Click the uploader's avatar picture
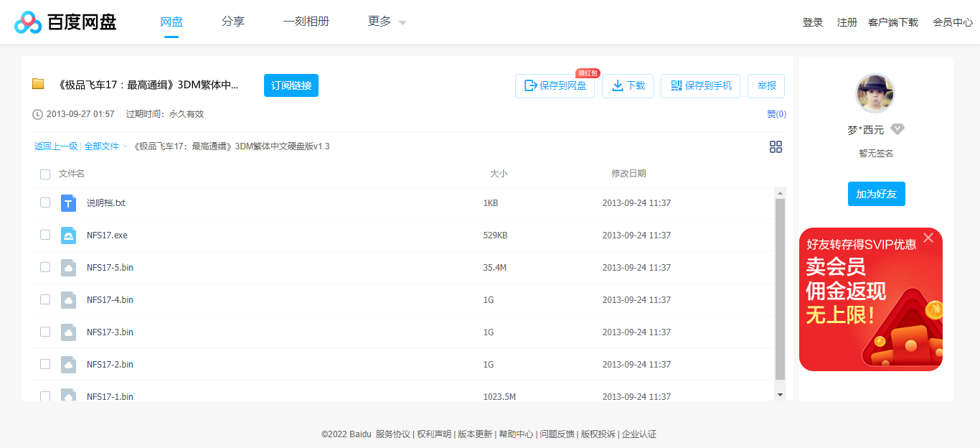The width and height of the screenshot is (980, 448). tap(875, 93)
